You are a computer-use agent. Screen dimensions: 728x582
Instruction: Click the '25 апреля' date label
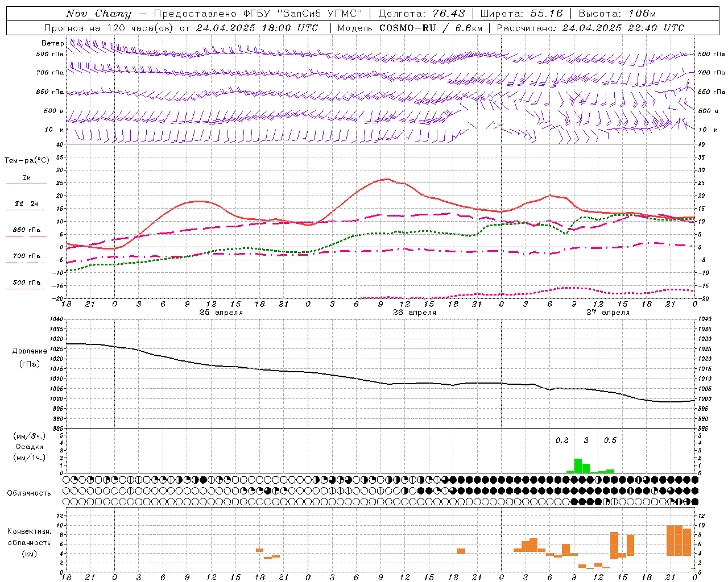(221, 313)
